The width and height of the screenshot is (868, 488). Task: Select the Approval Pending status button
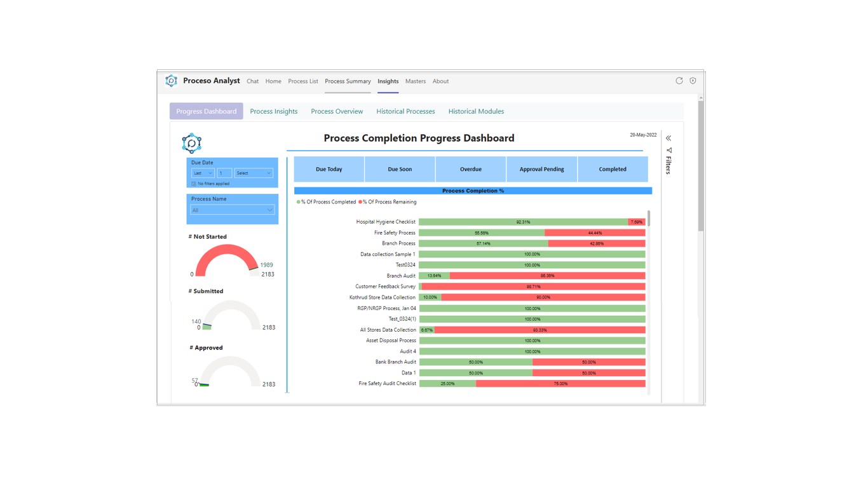pyautogui.click(x=541, y=169)
